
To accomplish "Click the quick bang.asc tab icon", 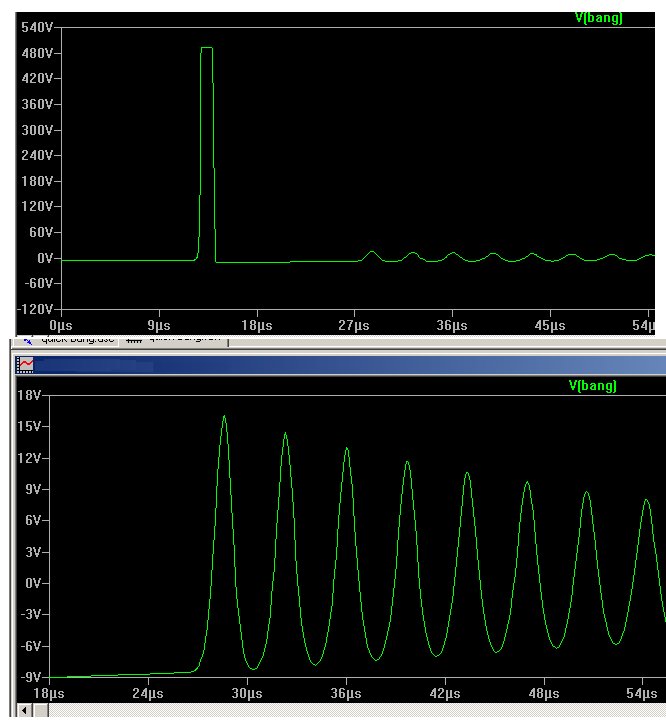I will (27, 339).
